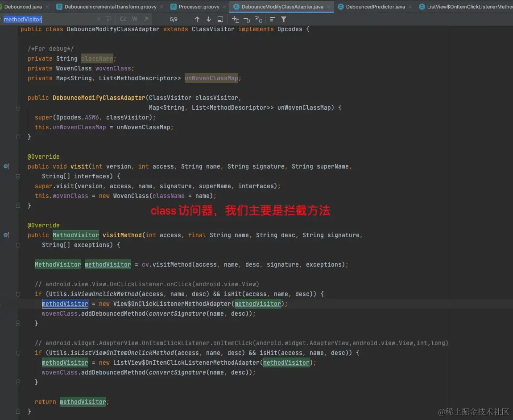Viewport: 513px width, 420px height.
Task: Close the DebounceModifyClassAdapter.java tab
Action: tap(329, 7)
